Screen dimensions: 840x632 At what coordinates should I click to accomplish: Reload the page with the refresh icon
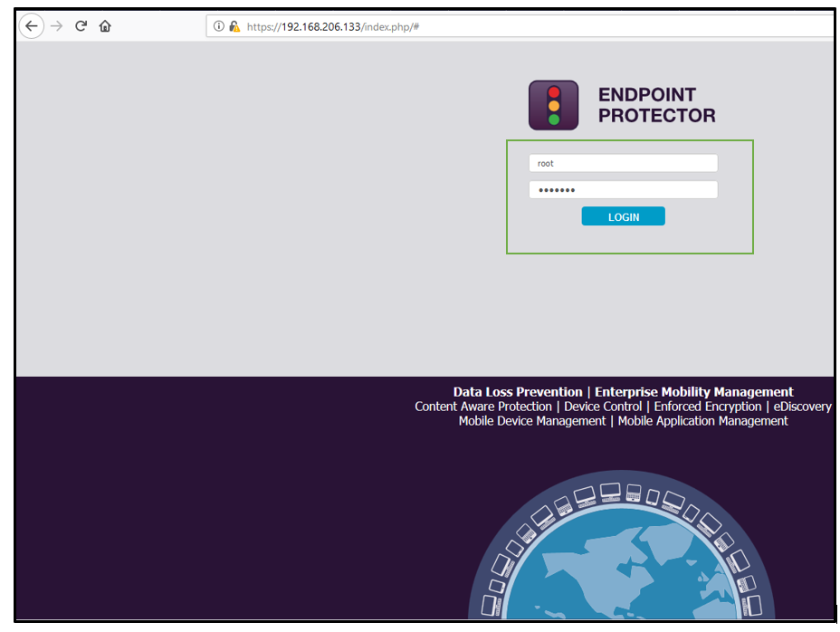coord(81,25)
